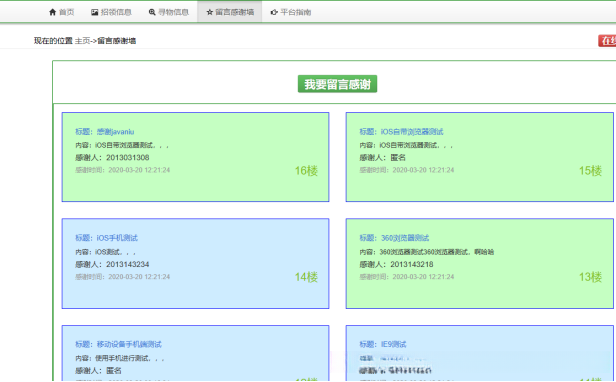
Task: Open the message titled 移动设备手机端测试
Action: click(129, 345)
